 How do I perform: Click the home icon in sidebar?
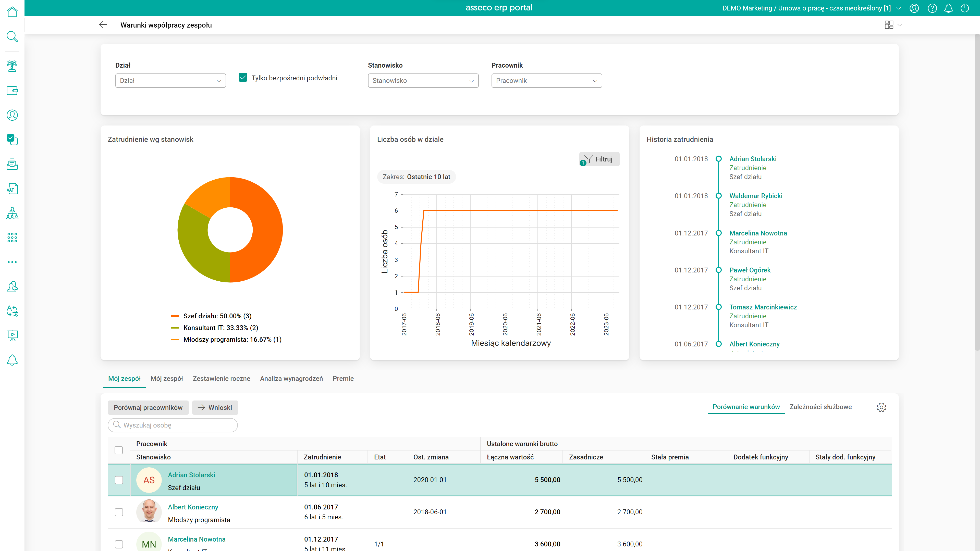coord(12,12)
